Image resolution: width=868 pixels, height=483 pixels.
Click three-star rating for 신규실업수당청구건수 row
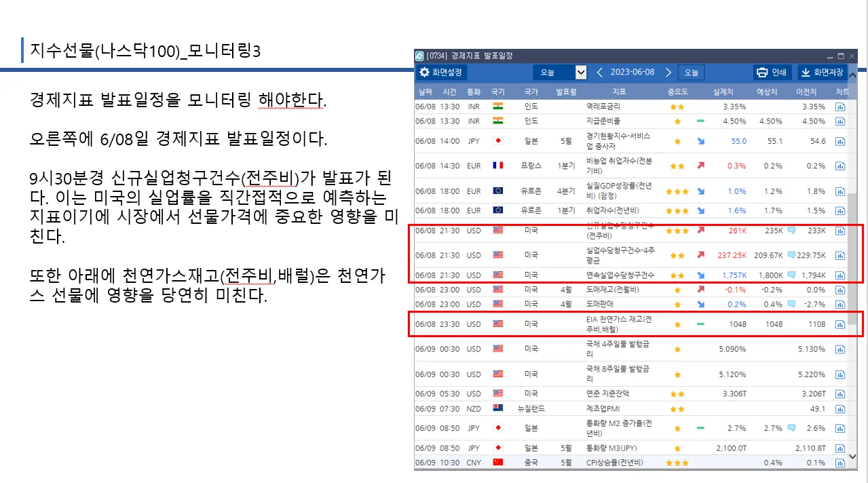click(677, 231)
